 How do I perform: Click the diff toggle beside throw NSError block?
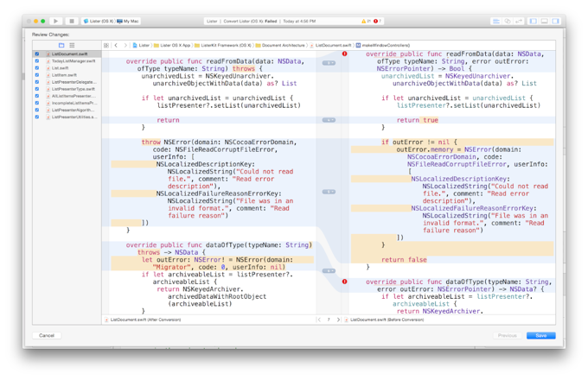coord(329,192)
